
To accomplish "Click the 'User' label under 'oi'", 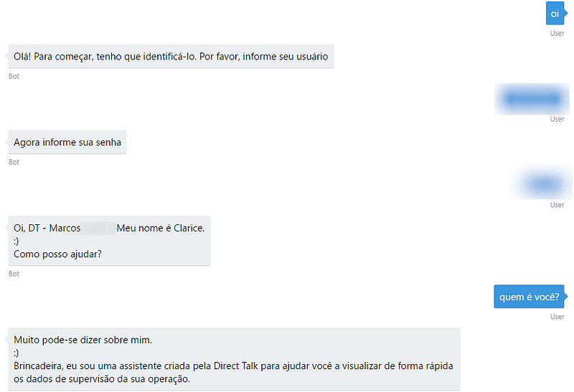I will 557,33.
